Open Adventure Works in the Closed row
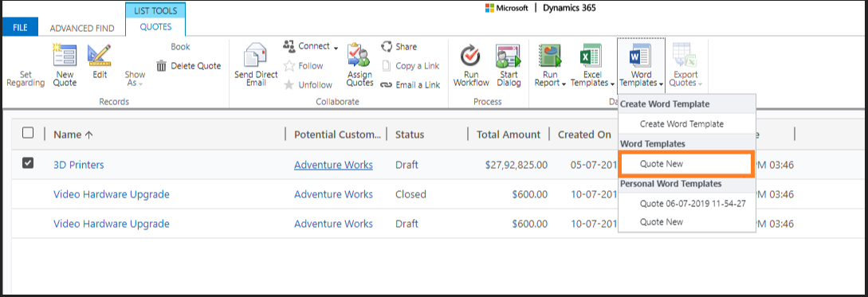The height and width of the screenshot is (297, 868). point(333,194)
